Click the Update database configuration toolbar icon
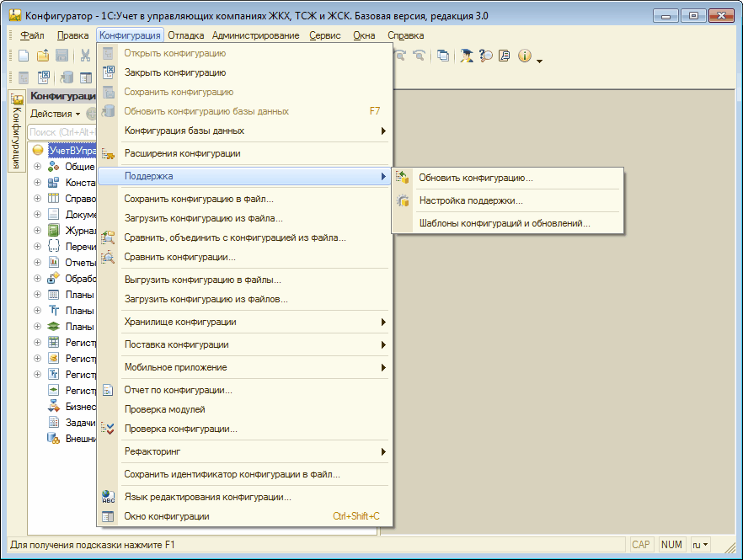This screenshot has height=560, width=743. (67, 77)
